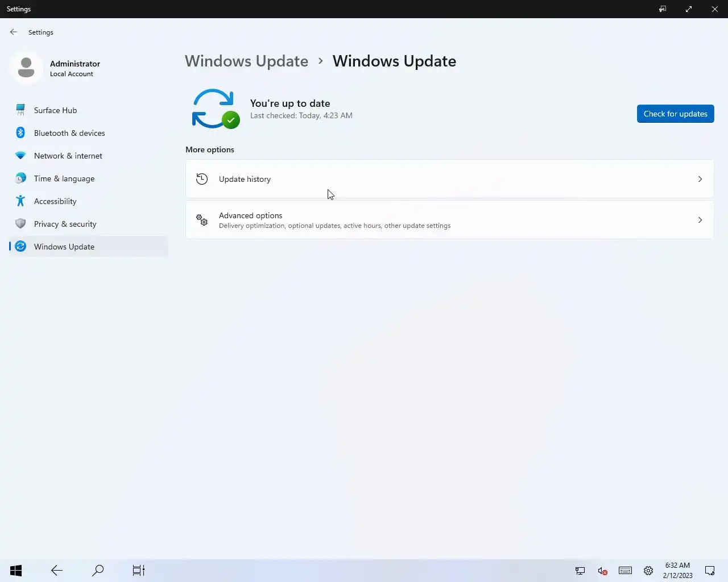728x582 pixels.
Task: Open Advanced options row
Action: click(x=449, y=220)
